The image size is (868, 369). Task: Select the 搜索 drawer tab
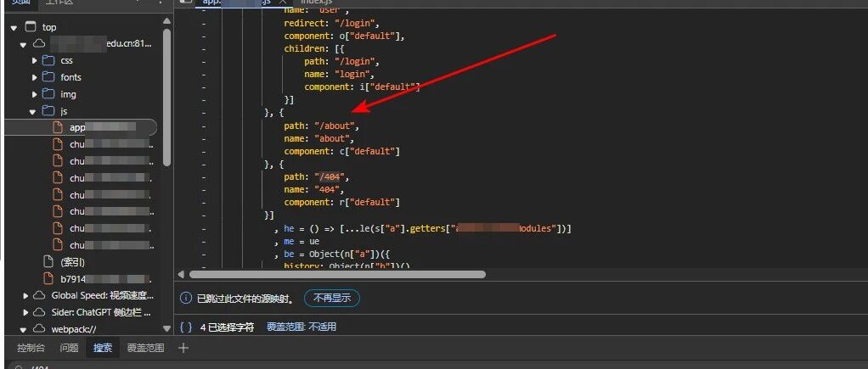103,348
